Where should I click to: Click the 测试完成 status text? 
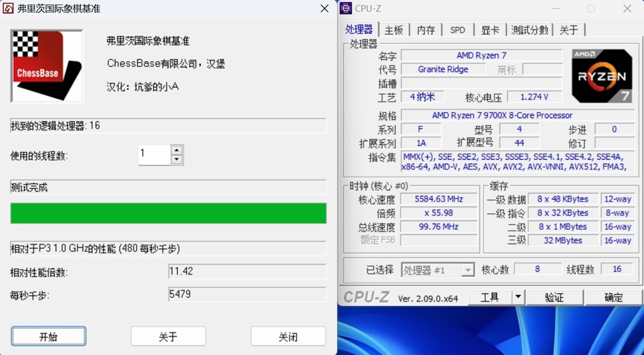pos(29,188)
